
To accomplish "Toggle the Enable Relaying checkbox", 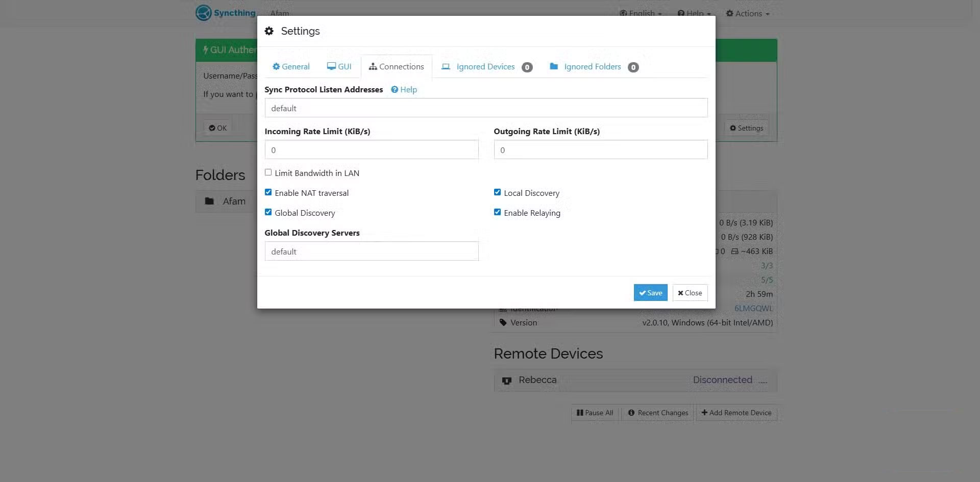I will [497, 213].
